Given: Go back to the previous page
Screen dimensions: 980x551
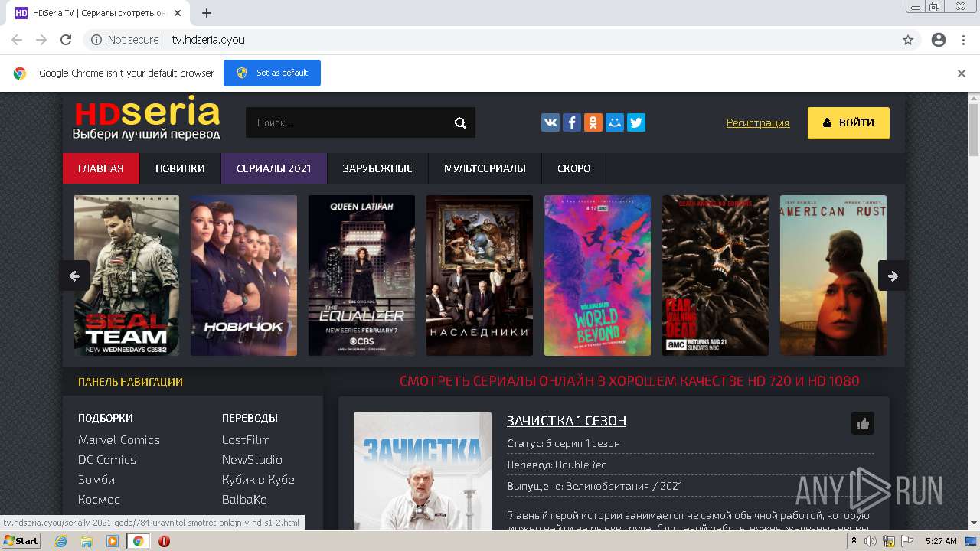Looking at the screenshot, I should click(x=17, y=40).
